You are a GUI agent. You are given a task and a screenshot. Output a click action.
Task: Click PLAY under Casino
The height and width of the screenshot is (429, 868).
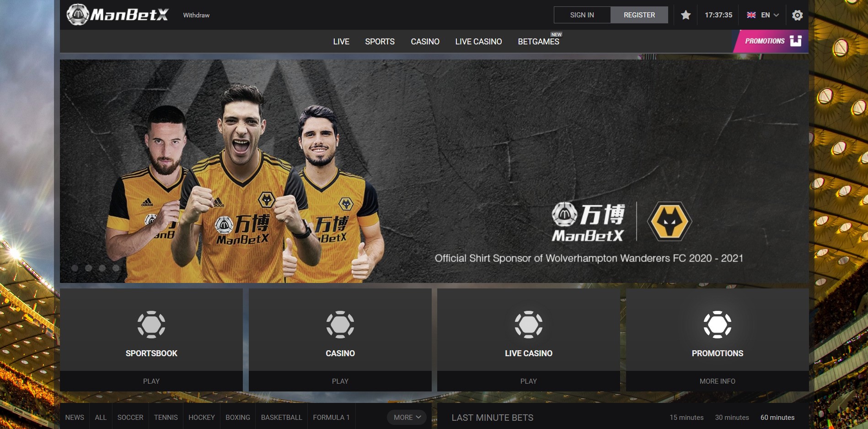[x=340, y=381]
